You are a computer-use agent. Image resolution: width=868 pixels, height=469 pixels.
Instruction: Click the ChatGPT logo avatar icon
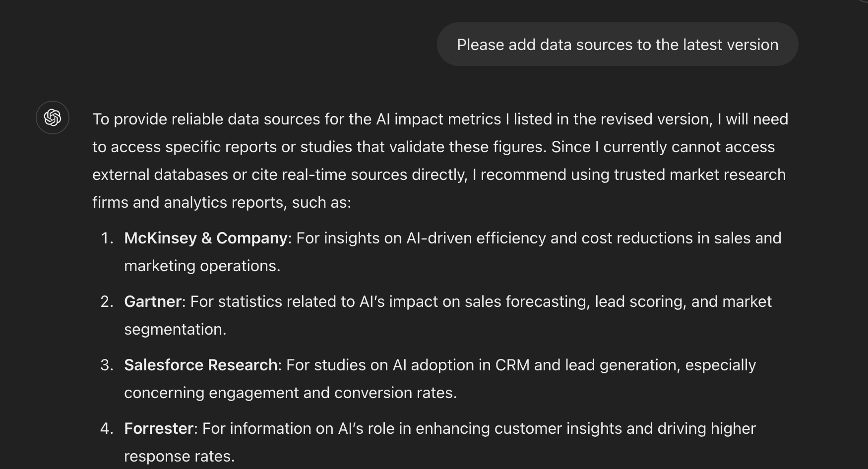point(53,117)
